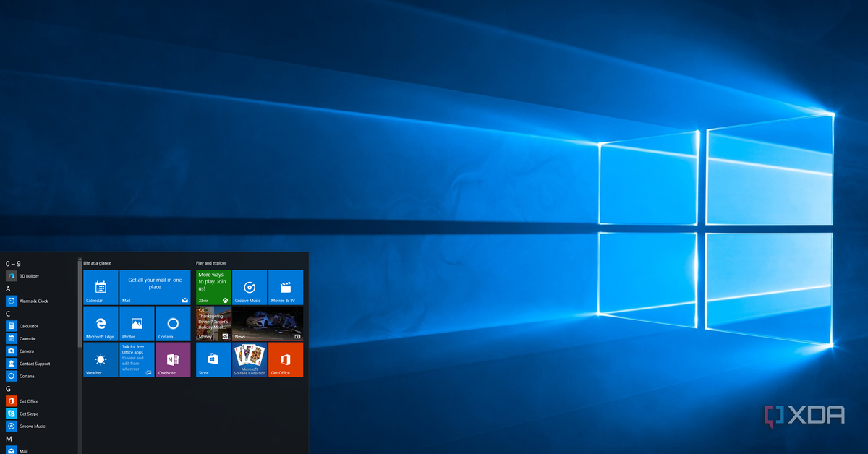Click the 'A' letter header

point(8,288)
